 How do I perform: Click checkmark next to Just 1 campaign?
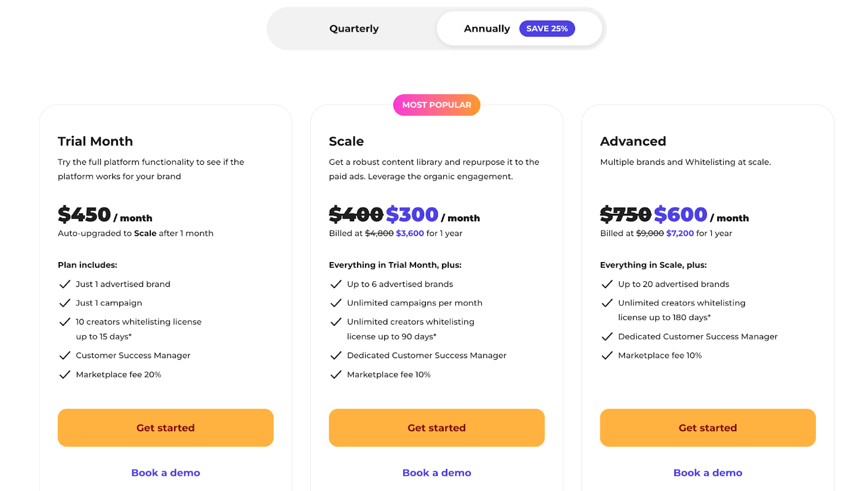tap(65, 303)
